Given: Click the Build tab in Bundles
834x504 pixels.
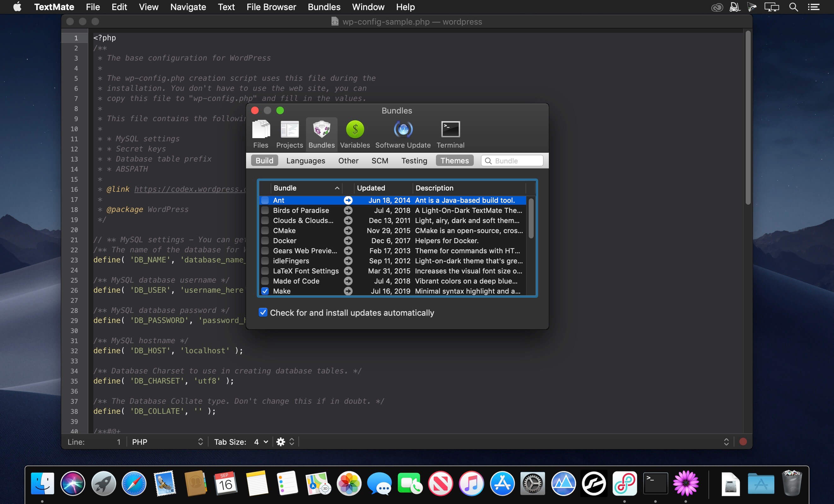Looking at the screenshot, I should [x=264, y=160].
